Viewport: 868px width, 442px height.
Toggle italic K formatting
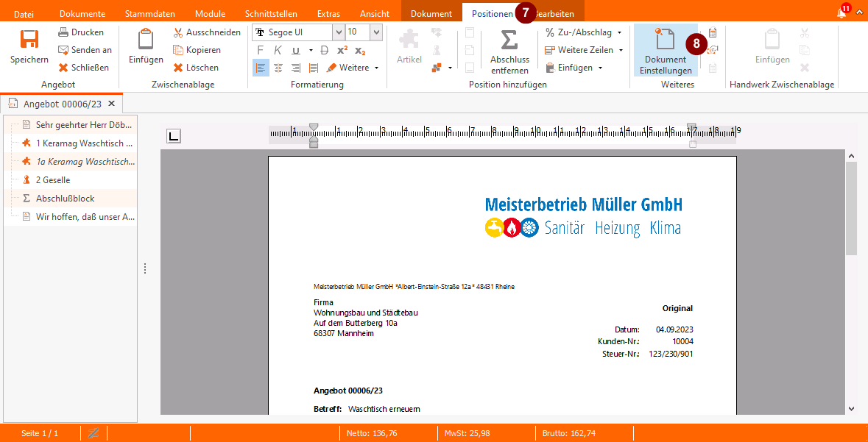coord(278,50)
